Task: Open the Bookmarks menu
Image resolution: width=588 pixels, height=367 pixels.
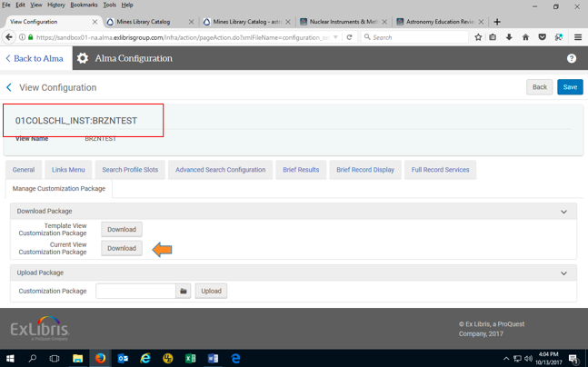Action: [x=84, y=5]
